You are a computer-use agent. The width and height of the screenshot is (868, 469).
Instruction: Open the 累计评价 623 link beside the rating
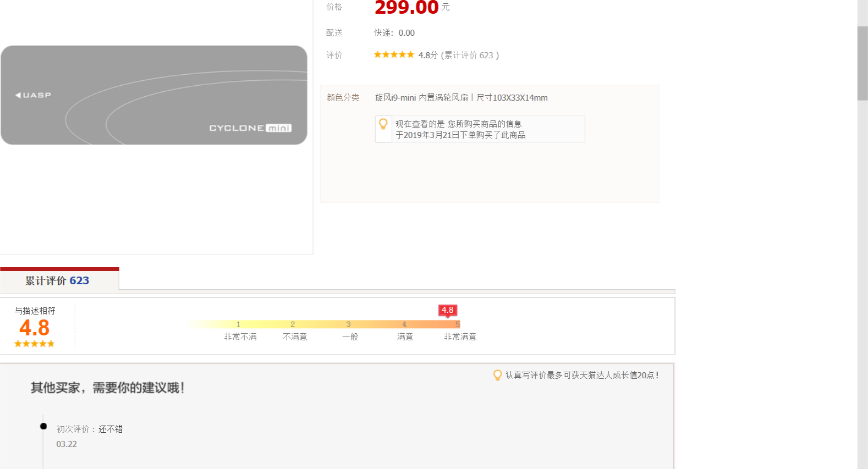coord(469,55)
